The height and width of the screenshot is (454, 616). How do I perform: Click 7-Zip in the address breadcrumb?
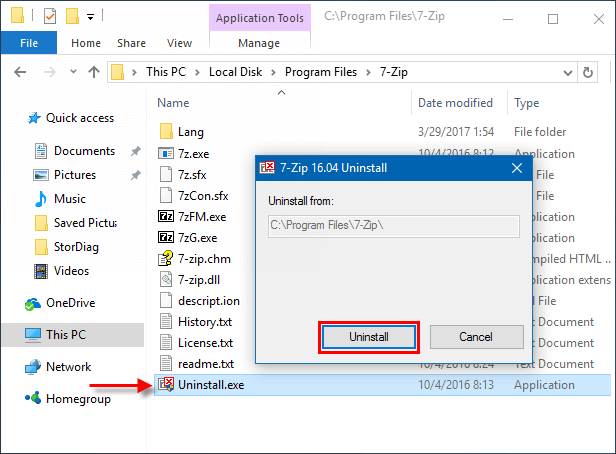click(x=394, y=72)
